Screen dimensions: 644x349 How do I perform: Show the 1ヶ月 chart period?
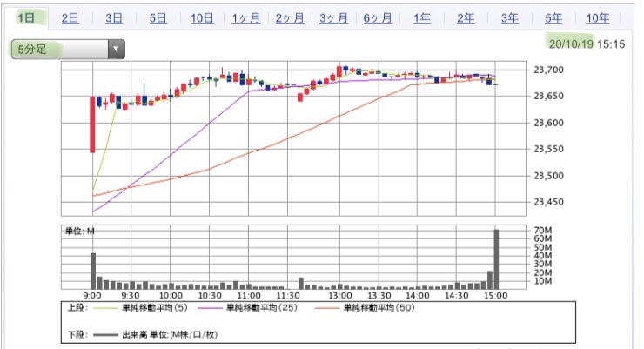246,18
